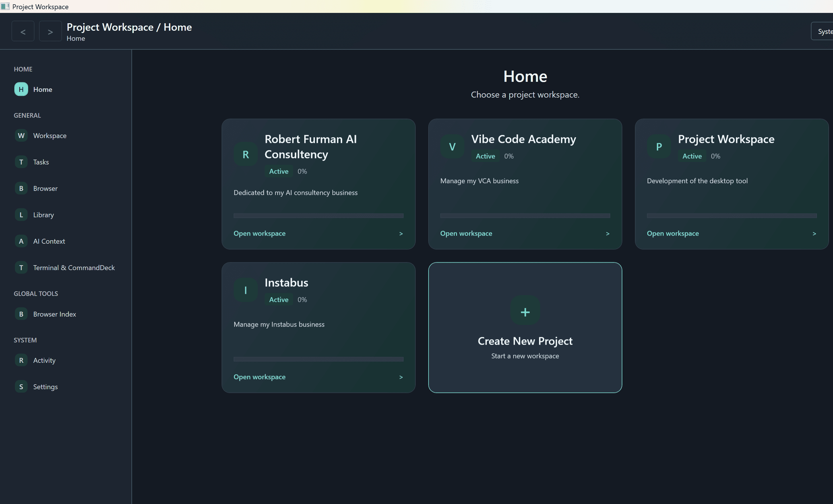This screenshot has height=504, width=833.
Task: Click the V avatar on Vibe Code Academy
Action: (x=452, y=147)
